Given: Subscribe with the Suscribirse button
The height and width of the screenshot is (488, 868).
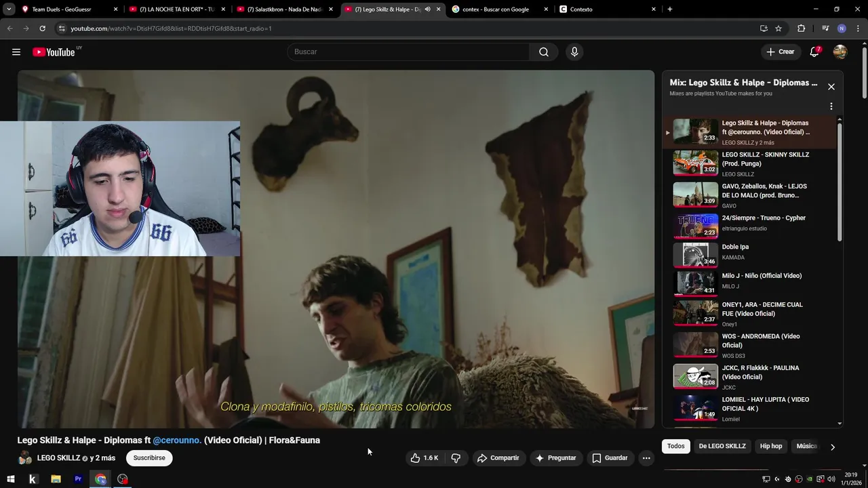Looking at the screenshot, I should [x=149, y=458].
